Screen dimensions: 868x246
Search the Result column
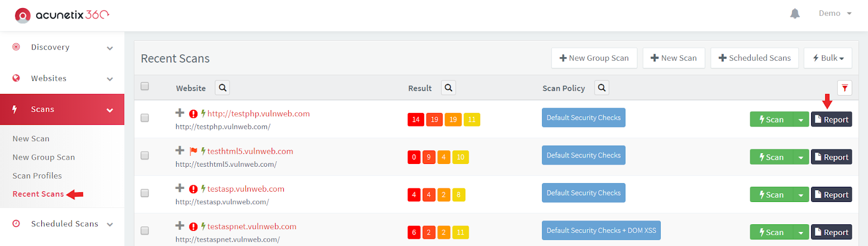[x=448, y=87]
